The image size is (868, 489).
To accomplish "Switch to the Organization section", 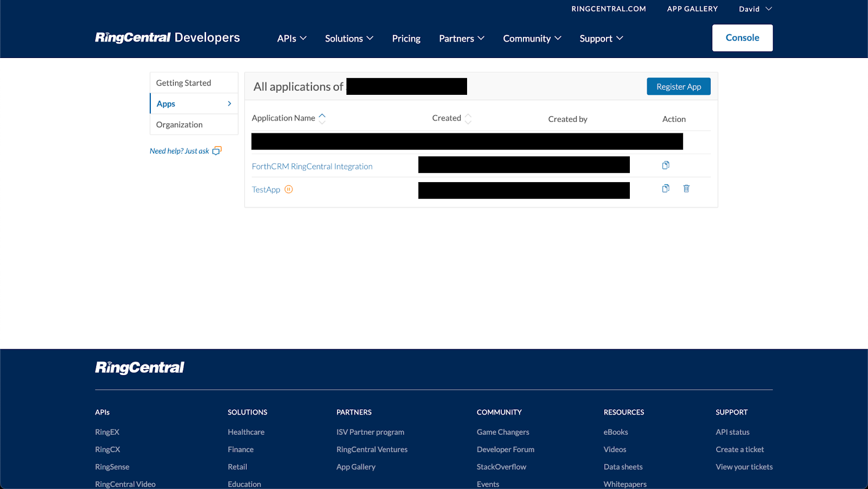I will (178, 124).
